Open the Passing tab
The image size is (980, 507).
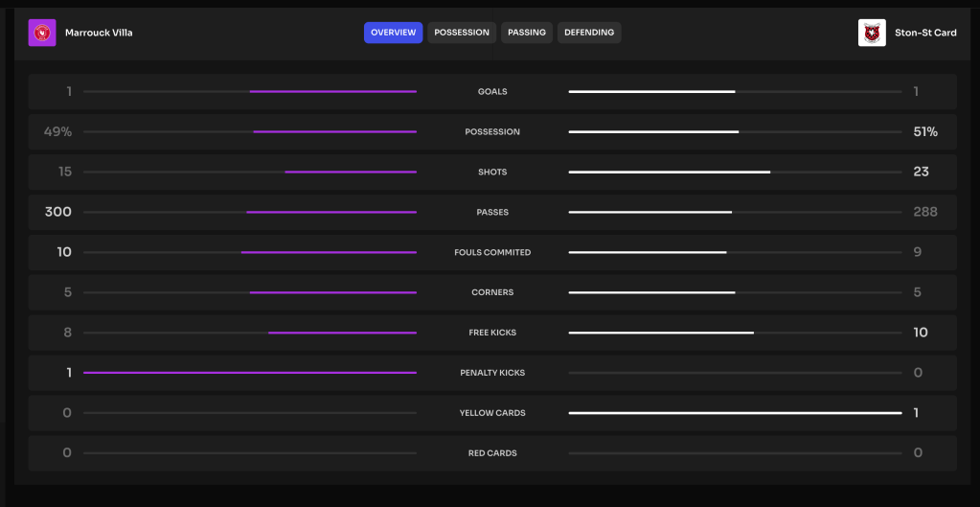527,33
